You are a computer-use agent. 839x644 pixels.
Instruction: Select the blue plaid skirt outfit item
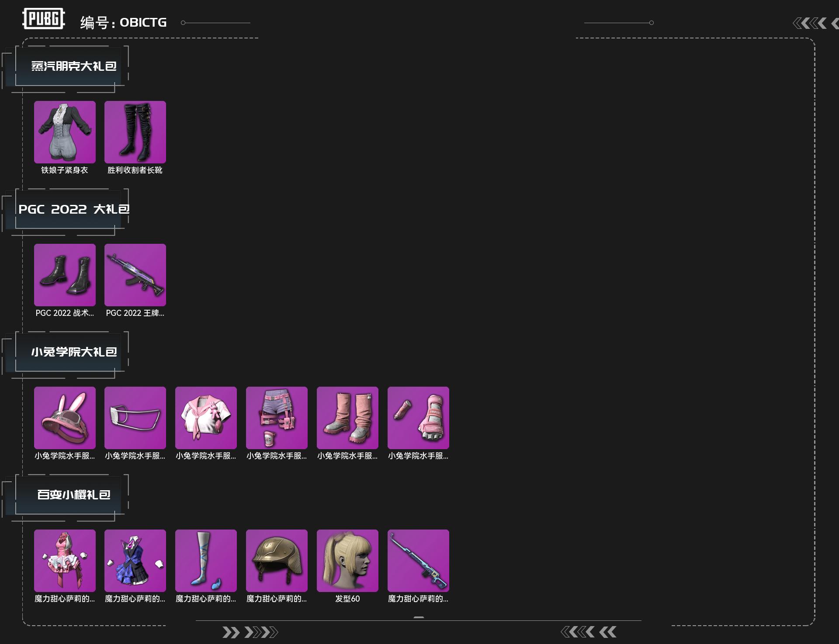135,561
